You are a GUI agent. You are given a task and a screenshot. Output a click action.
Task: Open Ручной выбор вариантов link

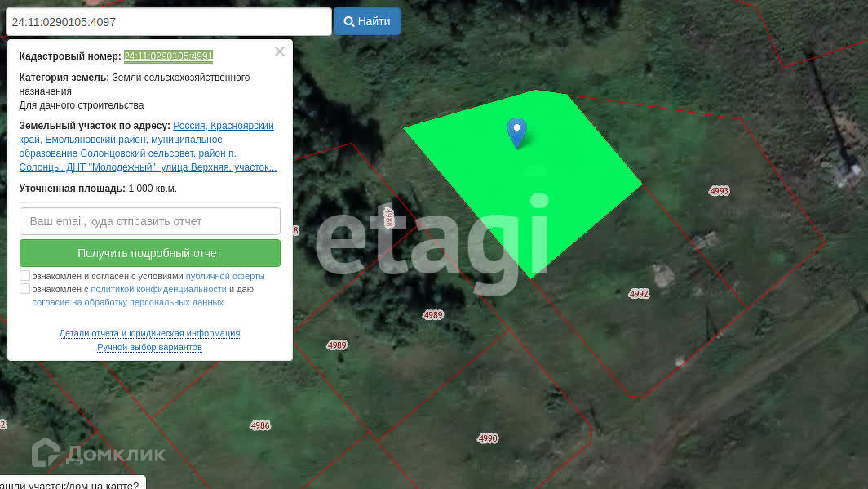tap(149, 347)
